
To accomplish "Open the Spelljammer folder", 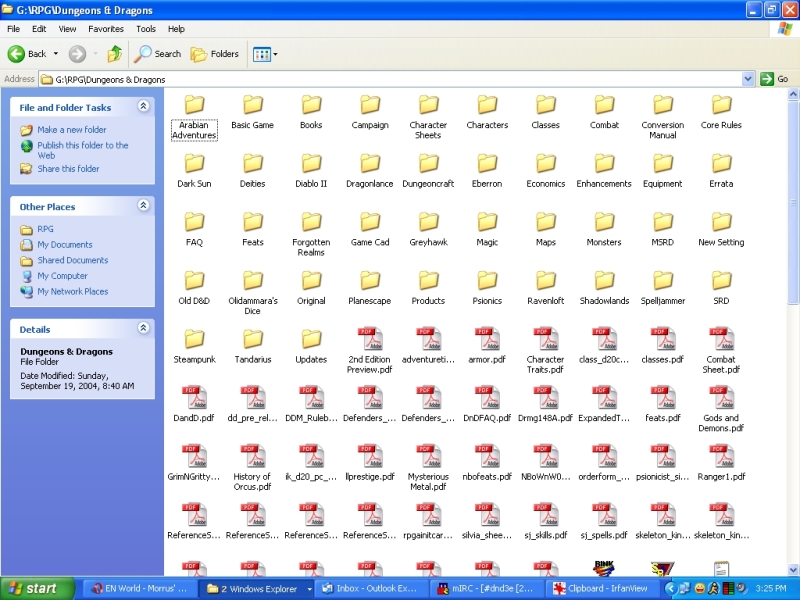I will click(x=662, y=289).
